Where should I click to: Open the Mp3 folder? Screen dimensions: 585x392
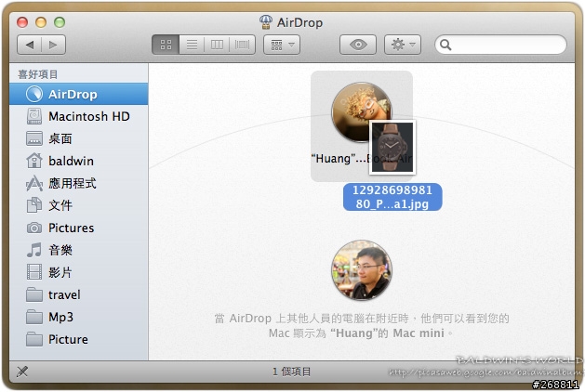79,317
